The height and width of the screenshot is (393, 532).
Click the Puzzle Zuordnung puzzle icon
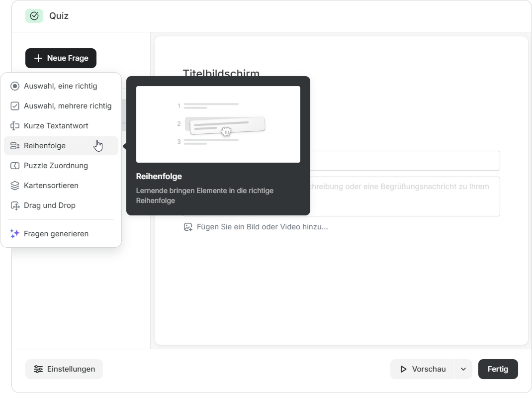click(15, 166)
